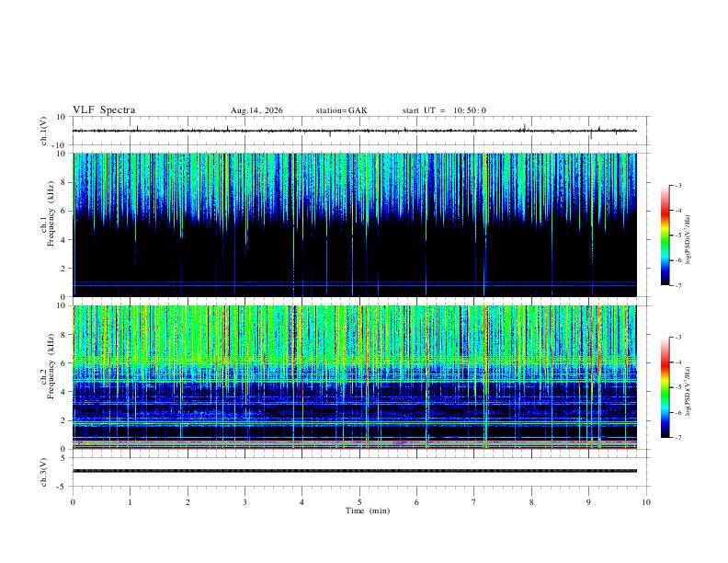Click the 9 minute tick label
728x563 pixels.
click(588, 502)
